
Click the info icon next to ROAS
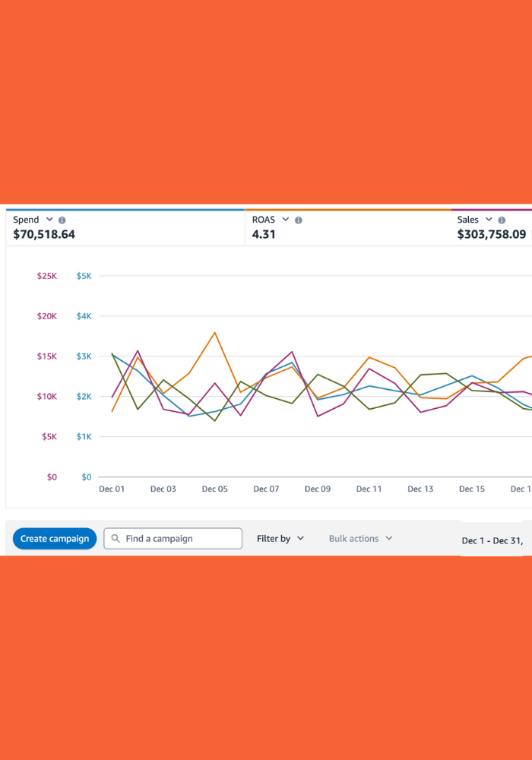pyautogui.click(x=299, y=220)
